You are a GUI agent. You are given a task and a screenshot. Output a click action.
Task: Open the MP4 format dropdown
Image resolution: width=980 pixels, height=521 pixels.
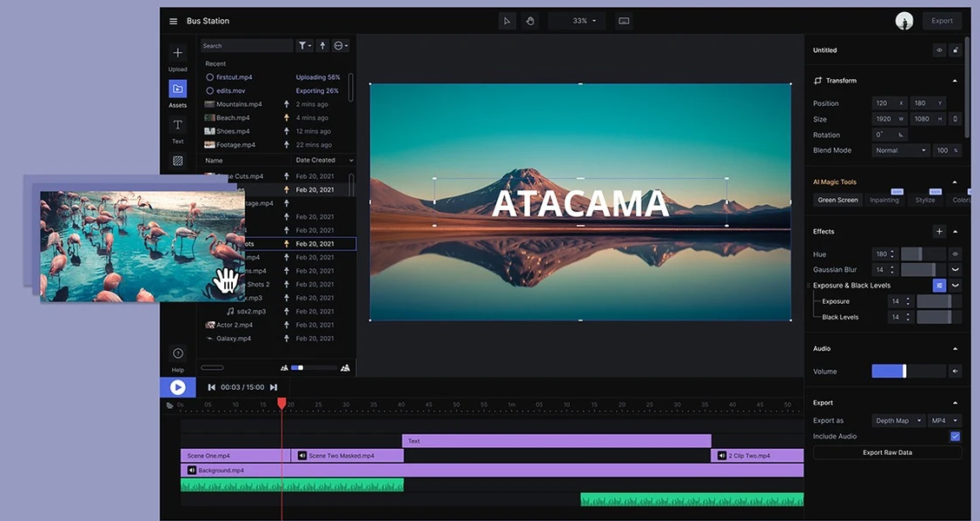point(944,421)
